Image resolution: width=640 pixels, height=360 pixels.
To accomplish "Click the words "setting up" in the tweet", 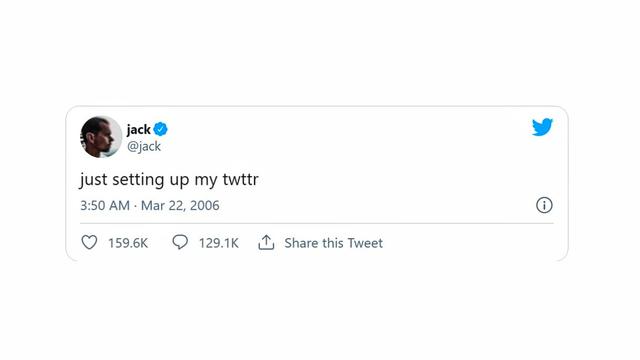I will click(x=151, y=180).
